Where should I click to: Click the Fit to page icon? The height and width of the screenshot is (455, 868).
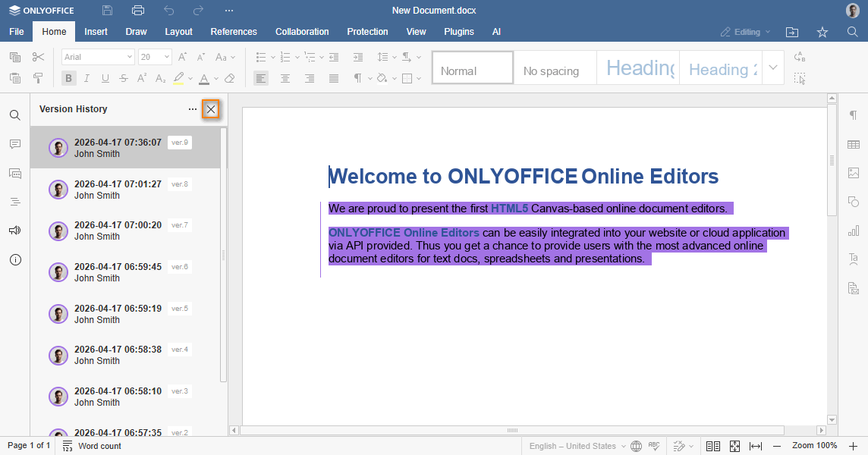(x=734, y=446)
